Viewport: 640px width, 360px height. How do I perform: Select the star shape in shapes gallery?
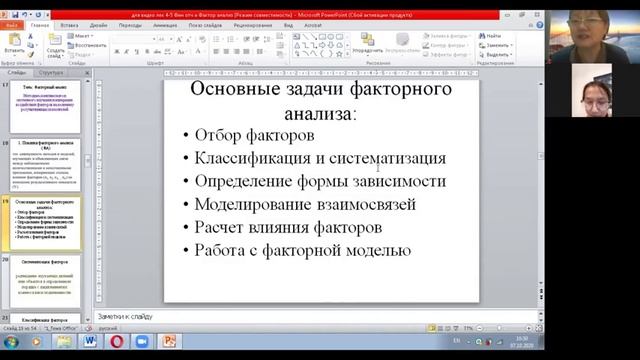coord(339,54)
